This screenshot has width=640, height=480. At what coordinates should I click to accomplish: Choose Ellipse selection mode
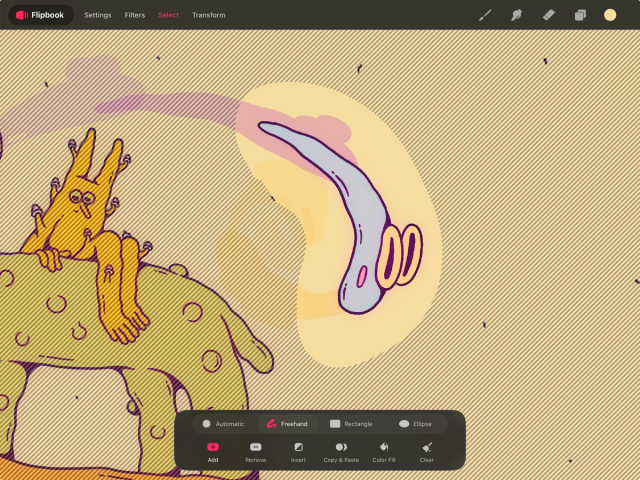coord(416,424)
